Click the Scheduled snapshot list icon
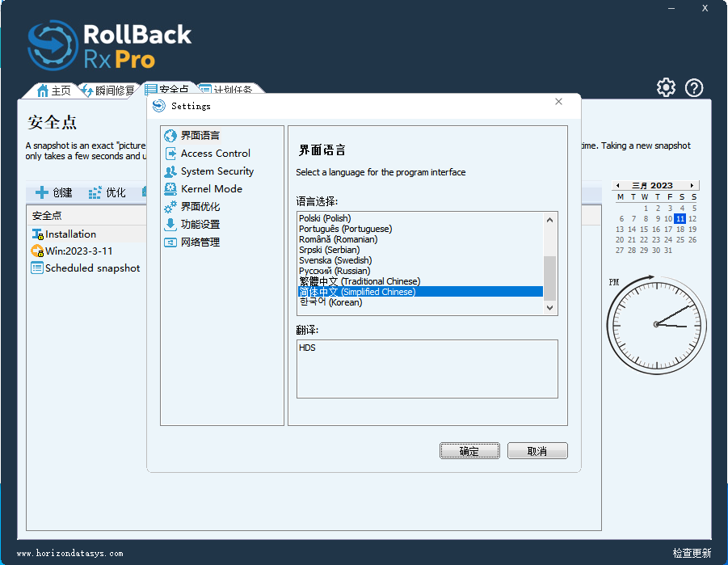 pyautogui.click(x=37, y=268)
